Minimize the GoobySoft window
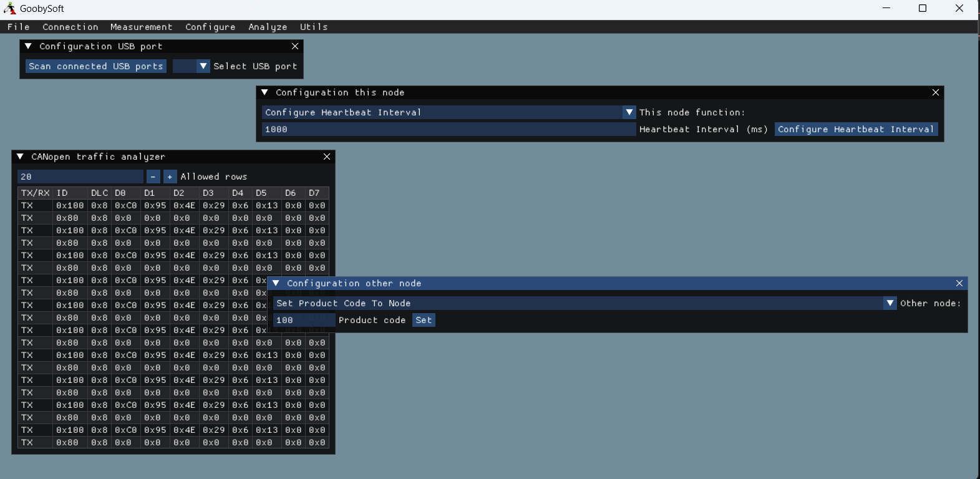The height and width of the screenshot is (479, 980). coord(886,8)
